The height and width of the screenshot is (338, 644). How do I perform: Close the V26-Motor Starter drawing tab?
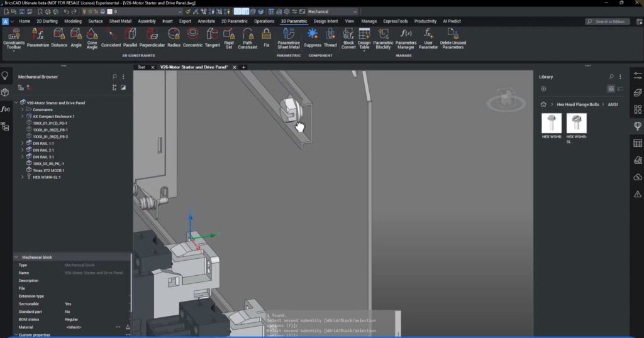pyautogui.click(x=235, y=67)
